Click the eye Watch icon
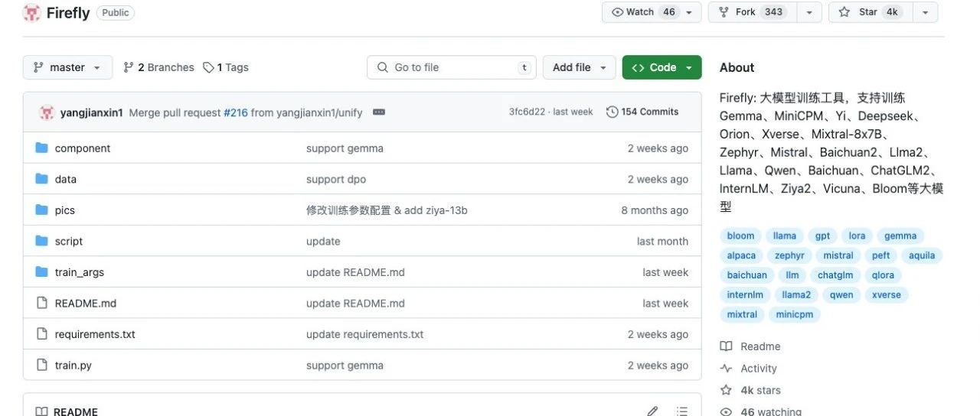980x416 pixels. tap(617, 12)
